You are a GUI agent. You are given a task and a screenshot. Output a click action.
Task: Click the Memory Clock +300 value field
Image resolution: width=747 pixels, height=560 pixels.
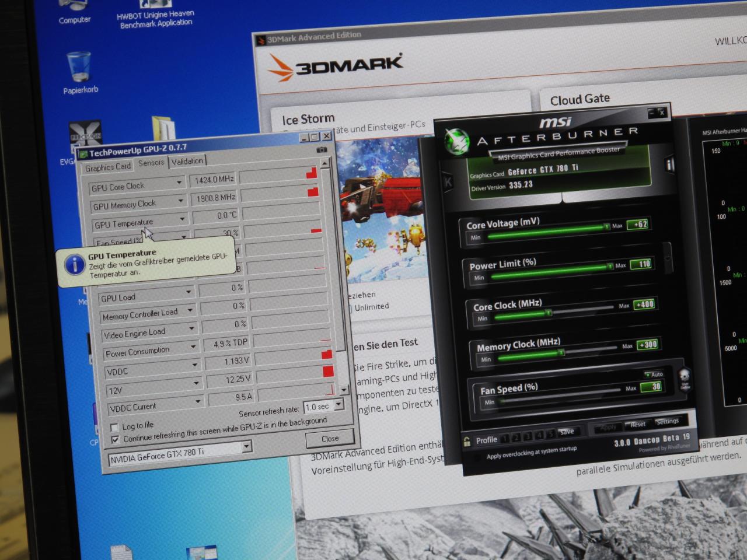click(648, 345)
